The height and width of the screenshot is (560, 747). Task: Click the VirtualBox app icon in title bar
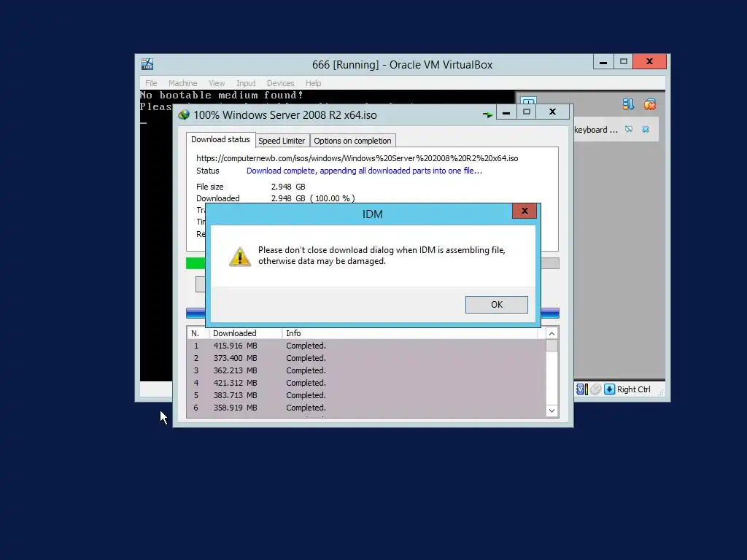coord(147,64)
